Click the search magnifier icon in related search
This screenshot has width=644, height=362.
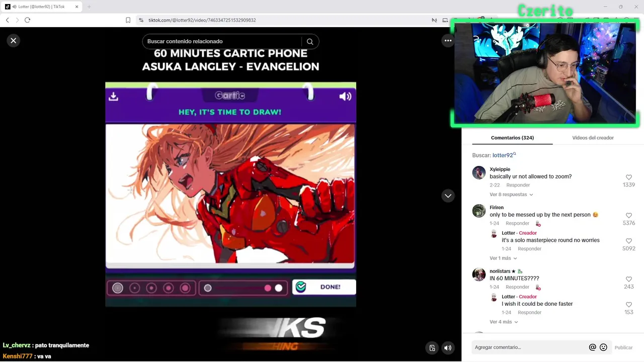click(310, 42)
